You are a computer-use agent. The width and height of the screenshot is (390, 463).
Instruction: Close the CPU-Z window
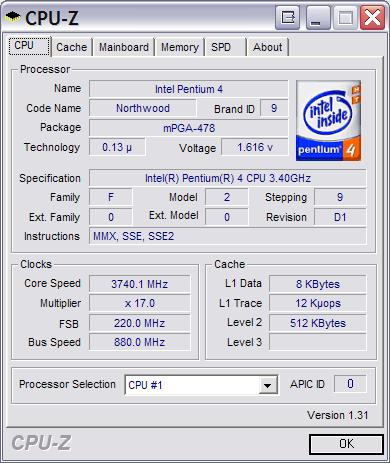pyautogui.click(x=372, y=17)
